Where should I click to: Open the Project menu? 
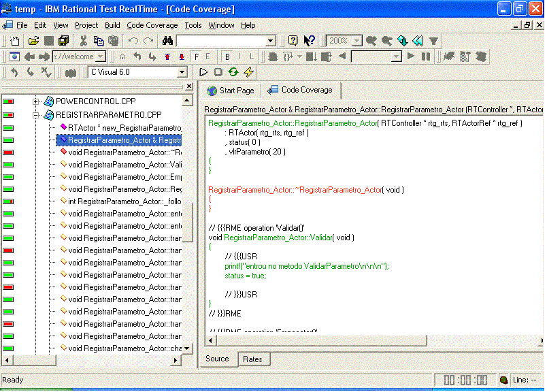86,25
